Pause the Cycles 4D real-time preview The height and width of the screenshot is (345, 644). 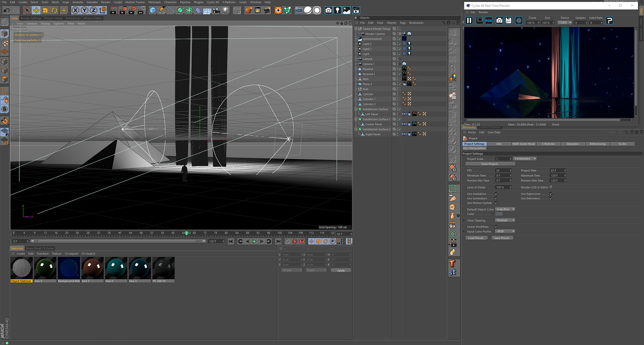tap(469, 21)
